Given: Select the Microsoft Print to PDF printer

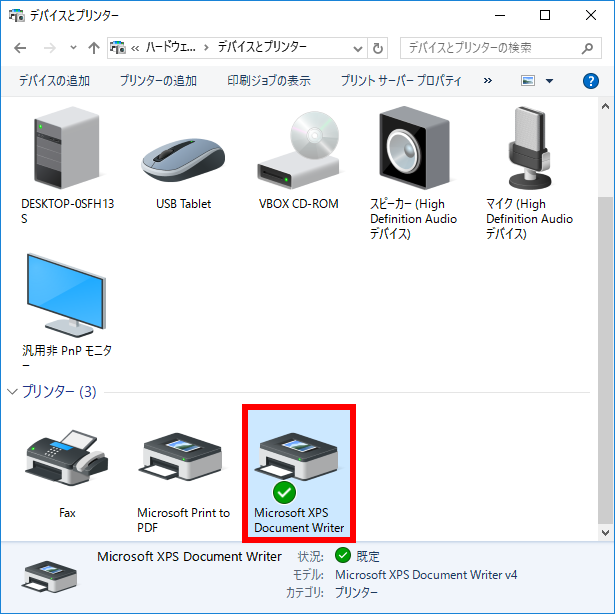Looking at the screenshot, I should coord(183,457).
